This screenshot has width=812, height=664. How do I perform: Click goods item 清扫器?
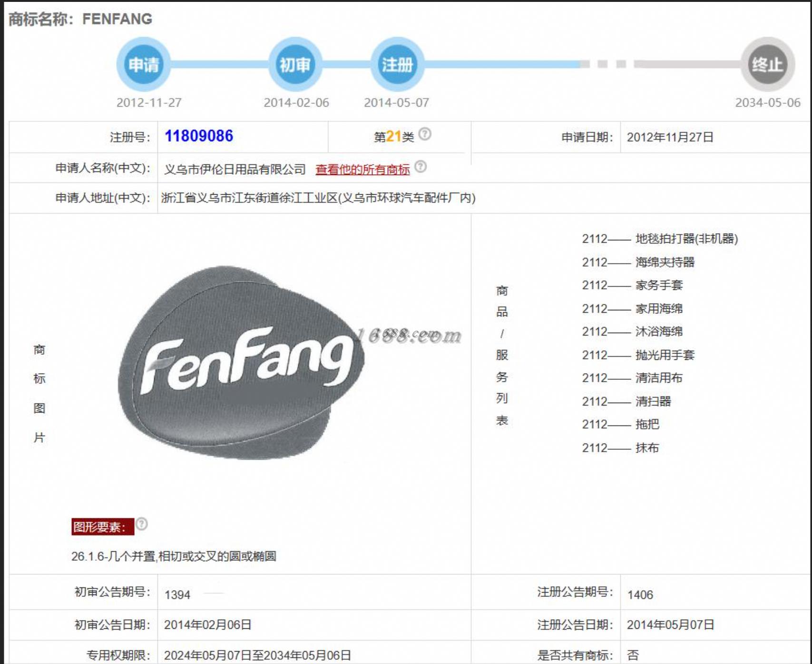[x=653, y=401]
